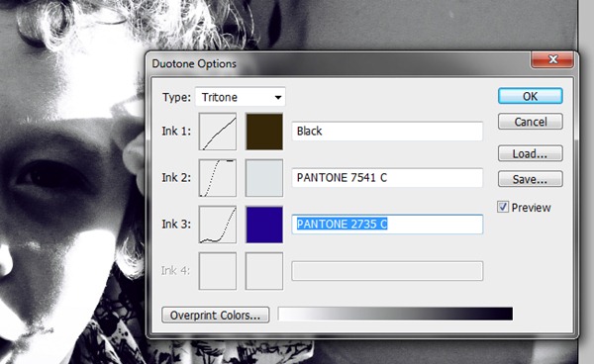Click the disabled Ink 4 name field

[387, 271]
